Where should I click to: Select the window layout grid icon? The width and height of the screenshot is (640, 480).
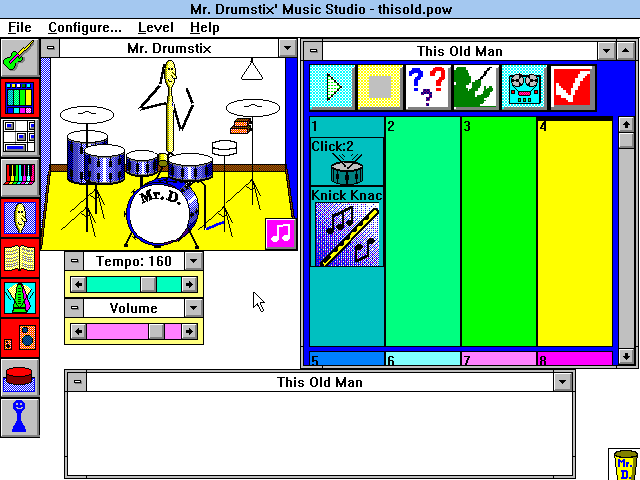[20, 138]
